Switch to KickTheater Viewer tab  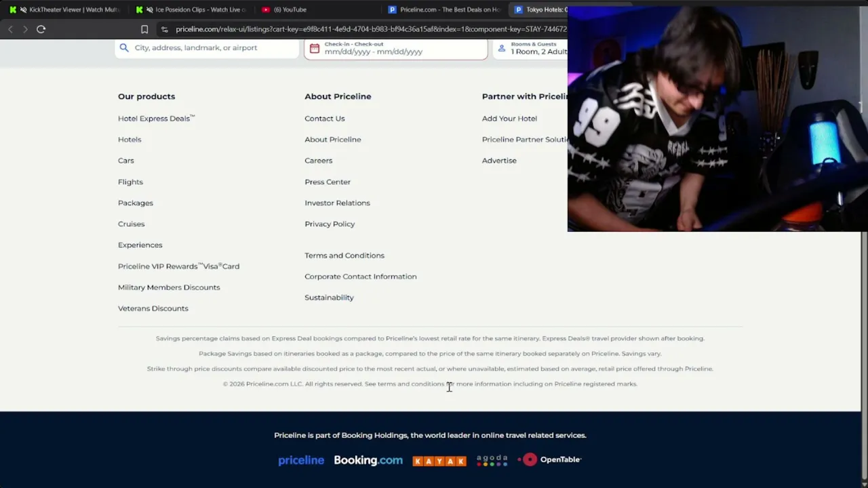(64, 9)
